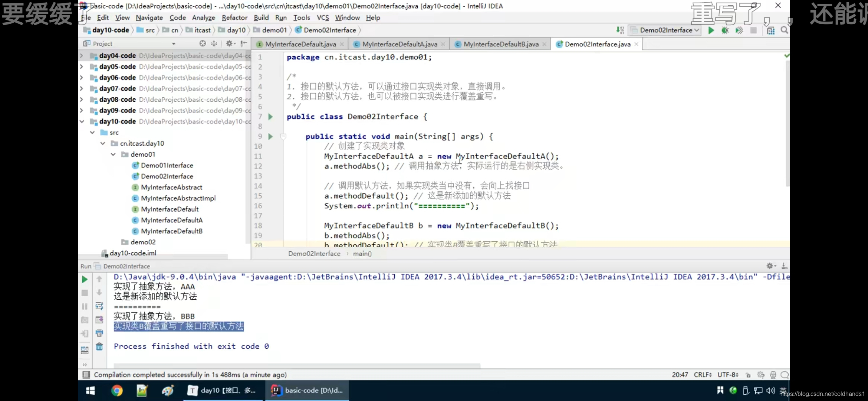Open Project view selector dropdown
The height and width of the screenshot is (401, 868).
click(173, 43)
